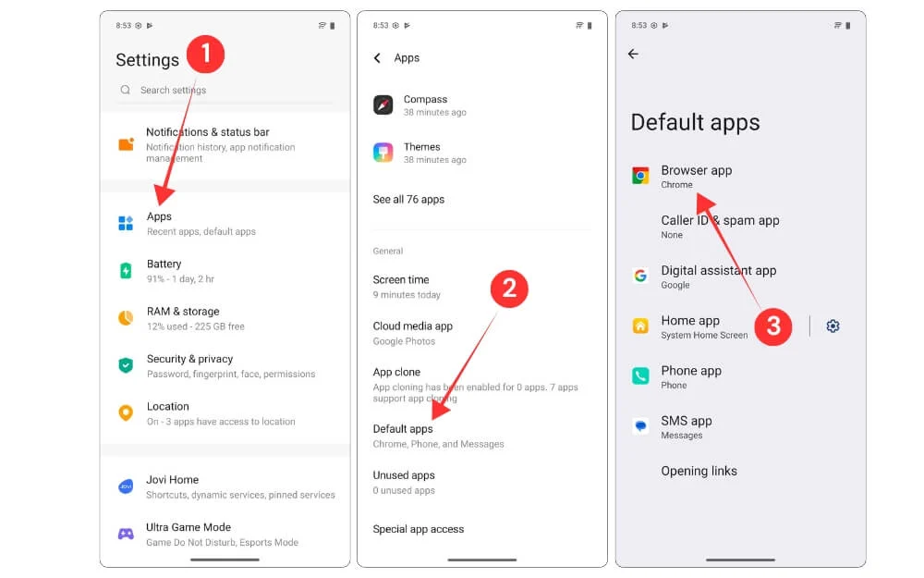
Task: Click the green Battery icon
Action: (126, 271)
